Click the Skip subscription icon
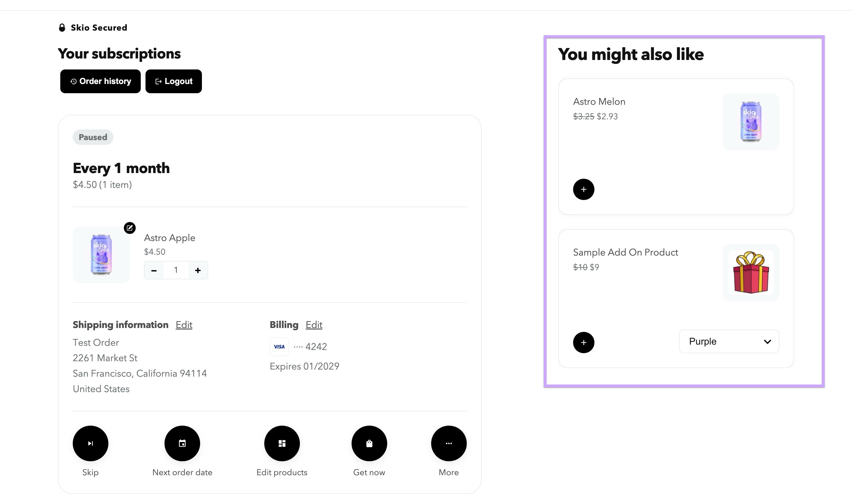851x504 pixels. 90,443
